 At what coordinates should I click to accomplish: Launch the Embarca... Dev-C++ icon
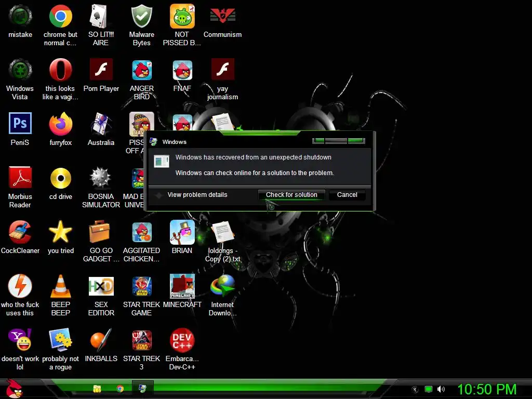182,340
